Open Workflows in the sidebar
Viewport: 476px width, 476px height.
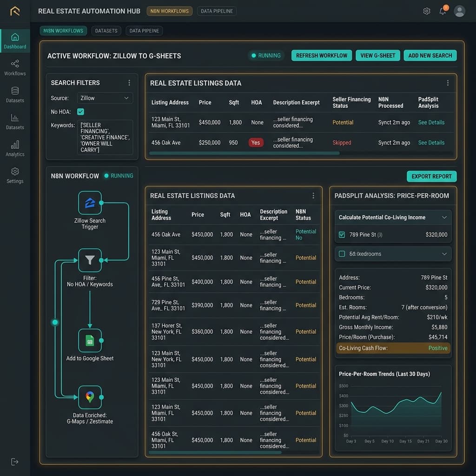click(15, 68)
